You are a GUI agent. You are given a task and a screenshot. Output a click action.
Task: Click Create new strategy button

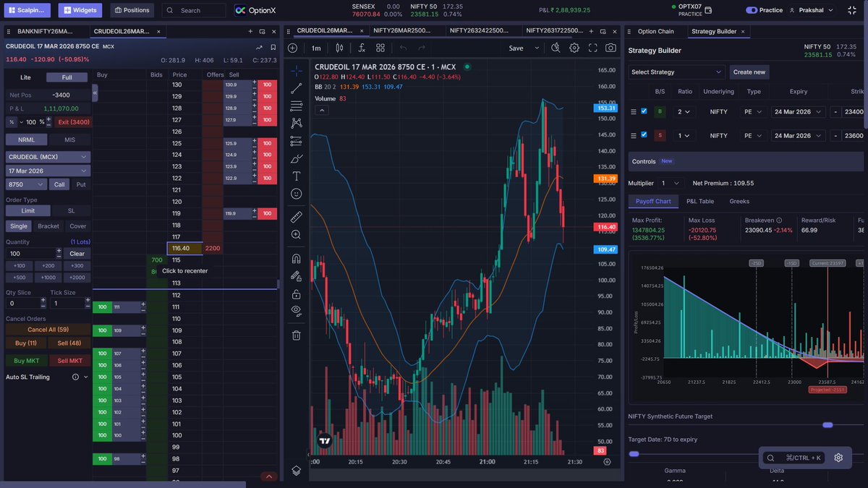point(749,72)
